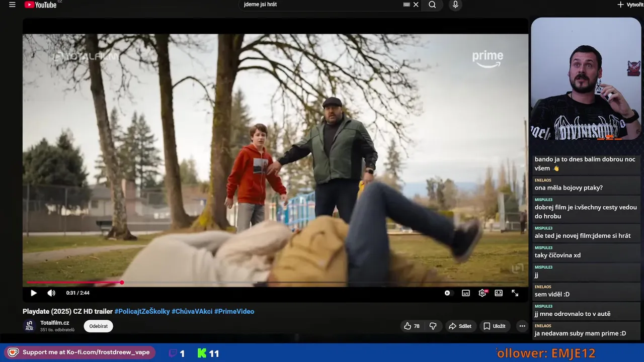Viewport: 644px width, 362px height.
Task: Open the #ChůvaVAkci hashtag link
Action: tap(192, 311)
